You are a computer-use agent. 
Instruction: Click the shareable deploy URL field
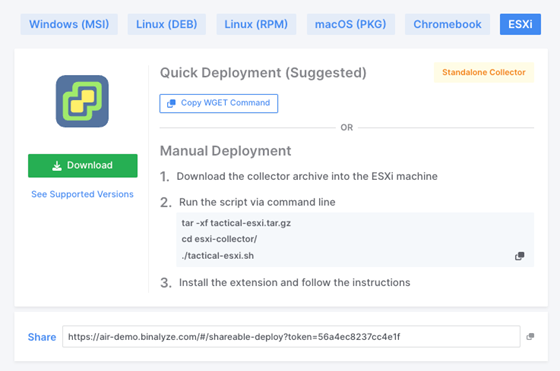point(291,336)
